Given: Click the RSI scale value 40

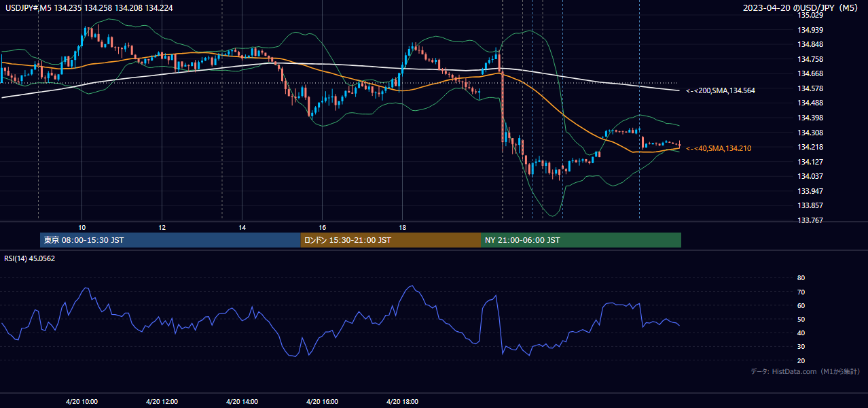Looking at the screenshot, I should pyautogui.click(x=801, y=333).
